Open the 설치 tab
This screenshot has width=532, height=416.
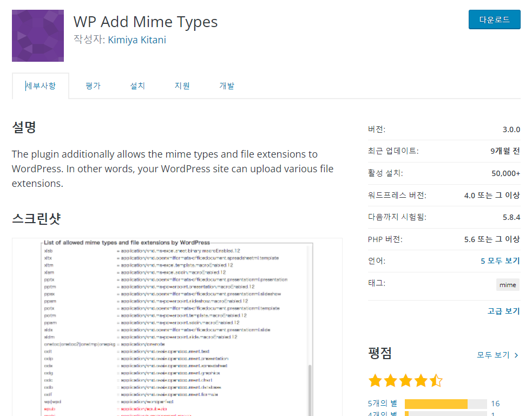click(x=137, y=86)
